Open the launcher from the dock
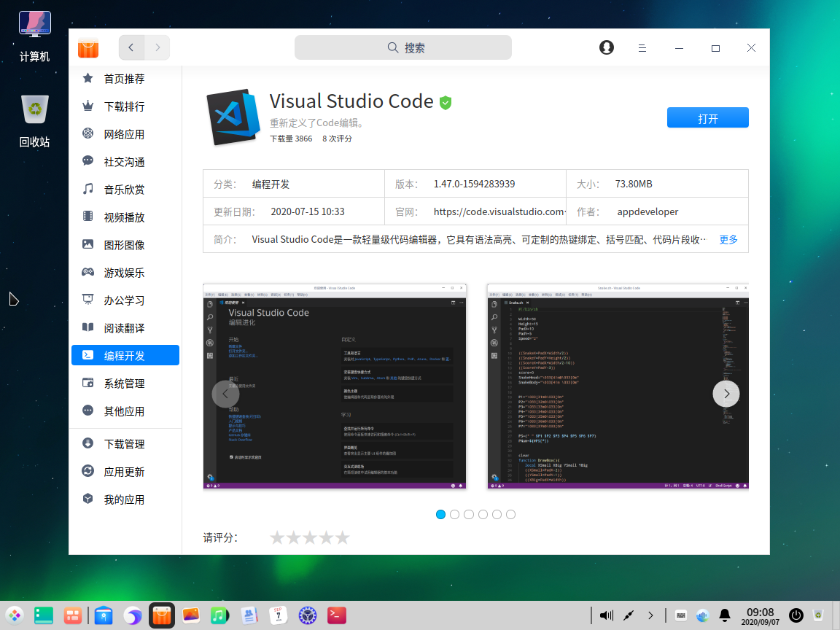This screenshot has width=840, height=630. point(15,615)
